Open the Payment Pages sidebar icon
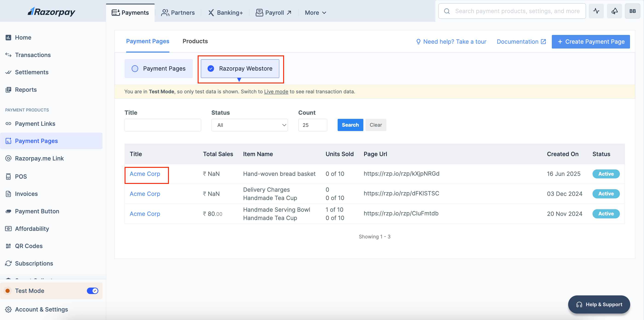Image resolution: width=644 pixels, height=320 pixels. [8, 141]
